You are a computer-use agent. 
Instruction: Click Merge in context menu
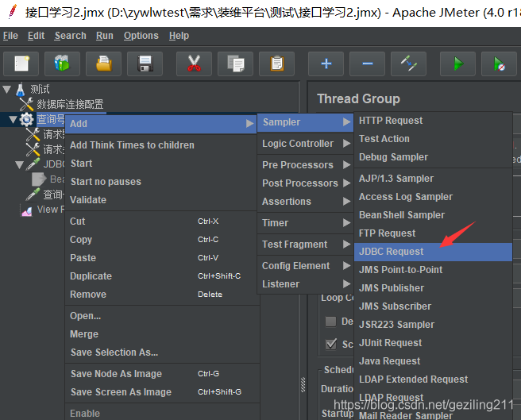[161, 334]
